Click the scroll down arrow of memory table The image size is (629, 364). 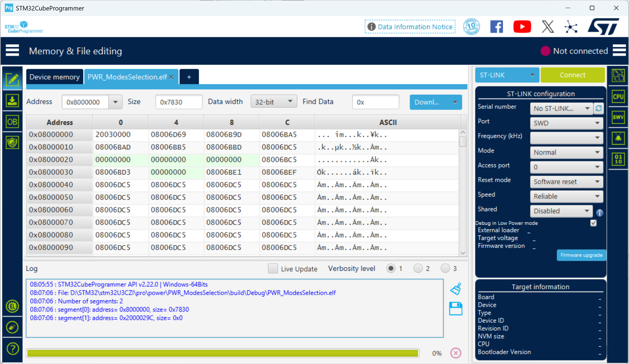(x=463, y=253)
